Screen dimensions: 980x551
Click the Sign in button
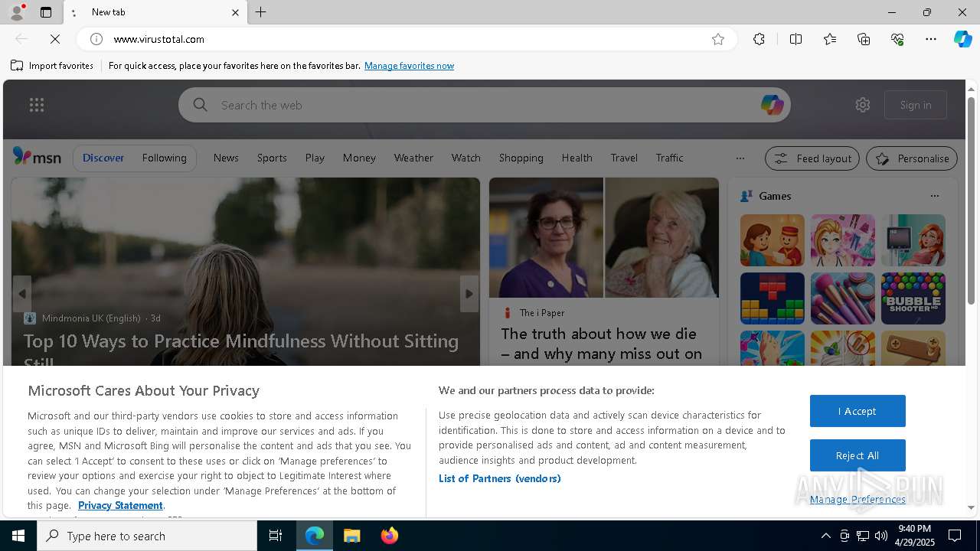pyautogui.click(x=916, y=105)
